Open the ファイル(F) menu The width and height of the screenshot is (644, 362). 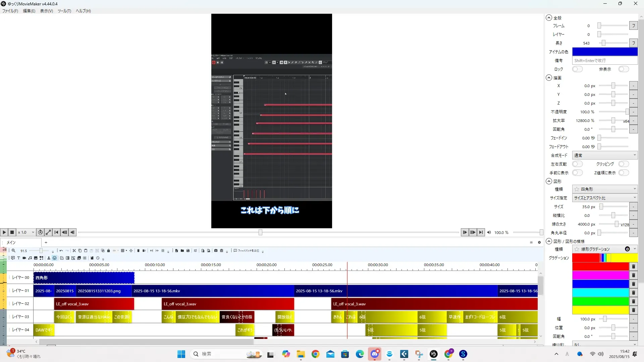click(10, 11)
